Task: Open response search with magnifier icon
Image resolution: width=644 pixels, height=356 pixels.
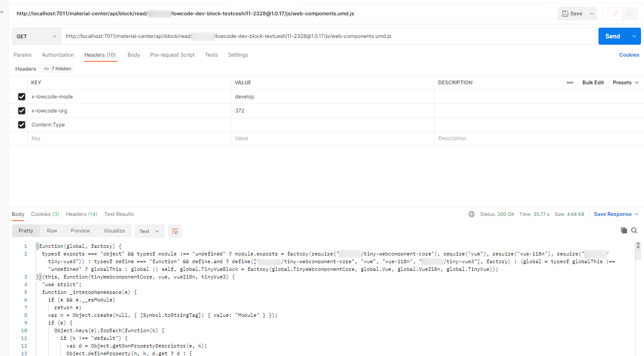Action: [634, 230]
